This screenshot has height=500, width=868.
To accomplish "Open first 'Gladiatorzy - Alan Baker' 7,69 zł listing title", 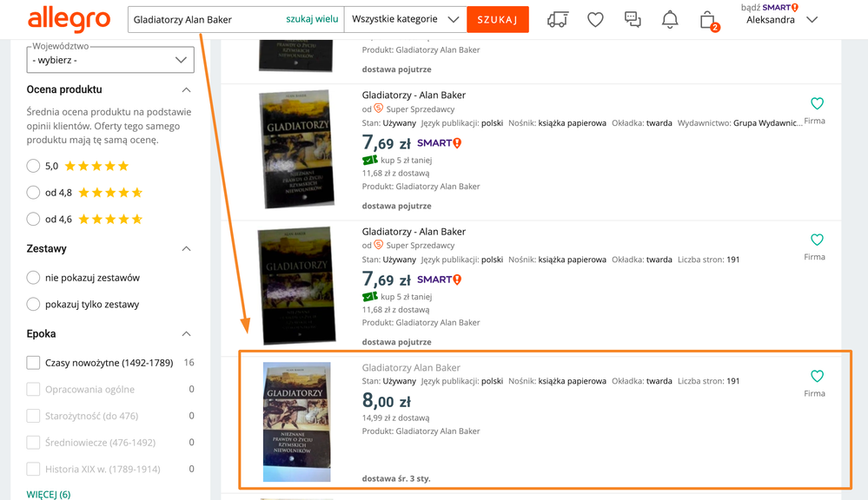I will 414,95.
